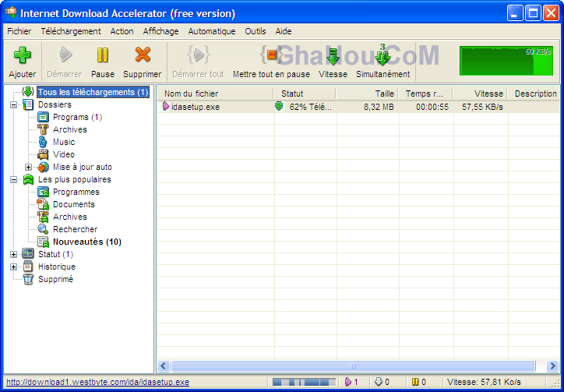Screen dimensions: 564x392
Task: Click active downloads counter in status bar
Action: [x=351, y=382]
